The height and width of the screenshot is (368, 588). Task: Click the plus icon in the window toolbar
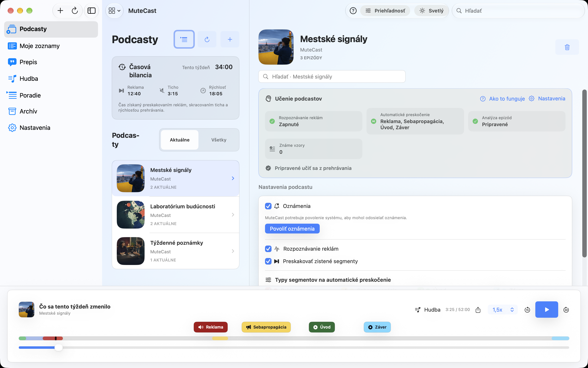pos(60,11)
